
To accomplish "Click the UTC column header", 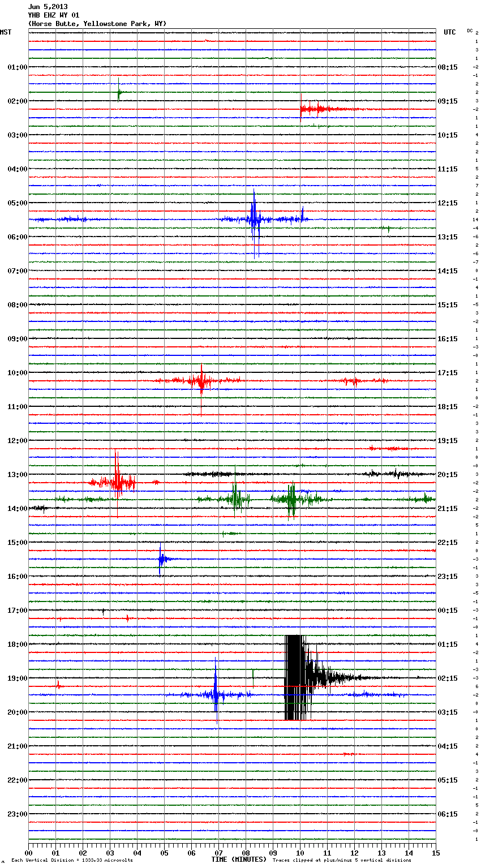I will pos(450,32).
